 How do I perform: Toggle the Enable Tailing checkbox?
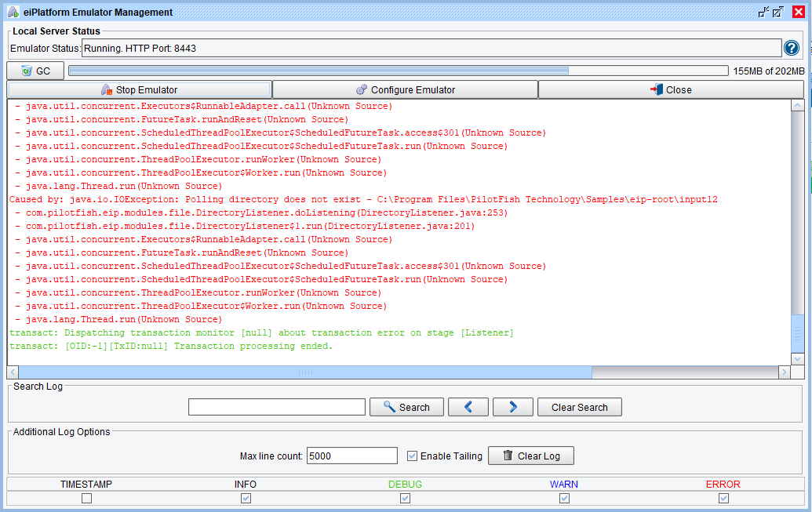pyautogui.click(x=412, y=456)
